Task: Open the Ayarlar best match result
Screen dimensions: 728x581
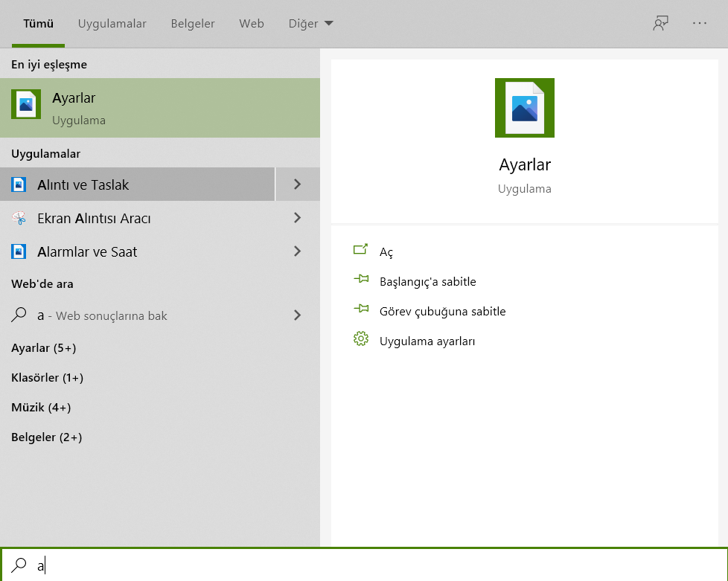Action: [x=160, y=108]
